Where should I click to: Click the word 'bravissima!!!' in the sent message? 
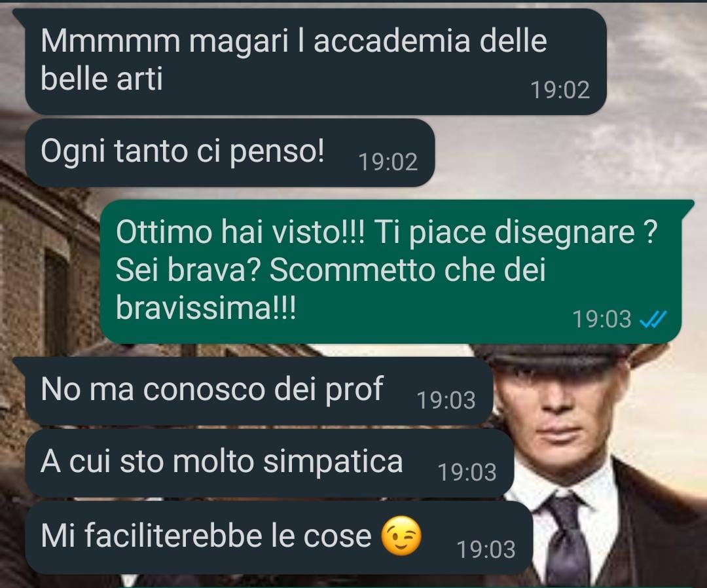click(x=206, y=309)
